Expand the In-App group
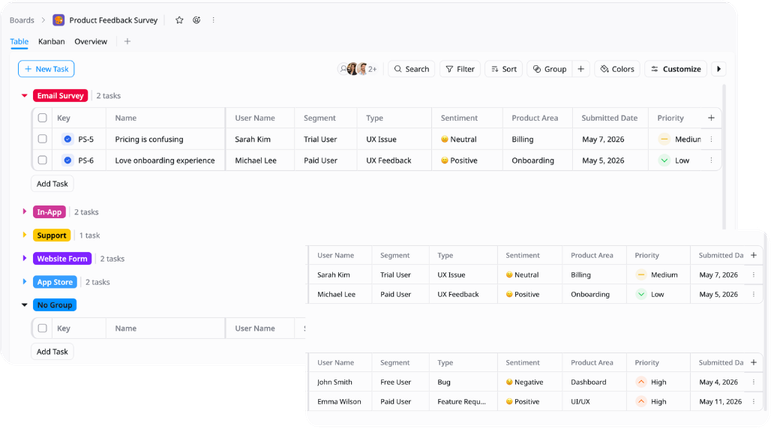The width and height of the screenshot is (771, 429). (x=24, y=212)
